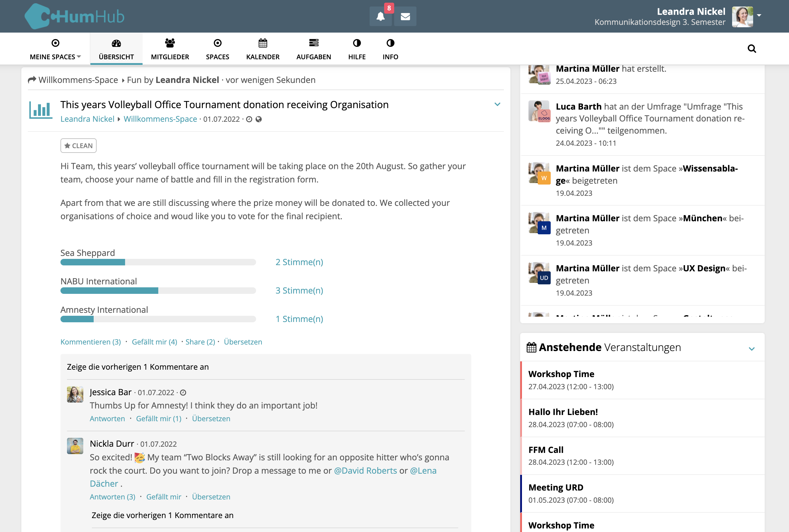Open the Leandra Nickel account menu arrow
Screen dimensions: 789x532
click(759, 16)
